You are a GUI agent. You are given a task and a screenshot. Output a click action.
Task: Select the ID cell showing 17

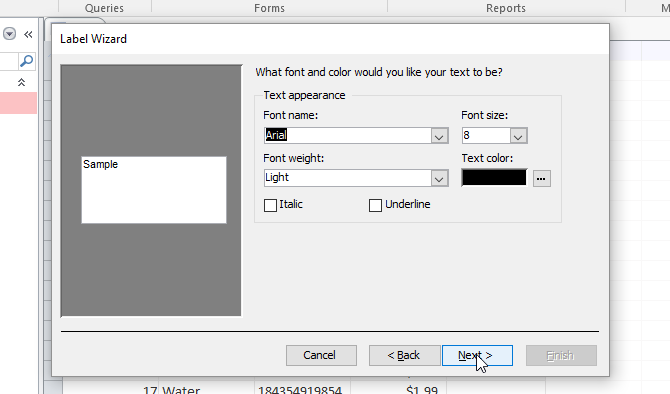(x=111, y=388)
